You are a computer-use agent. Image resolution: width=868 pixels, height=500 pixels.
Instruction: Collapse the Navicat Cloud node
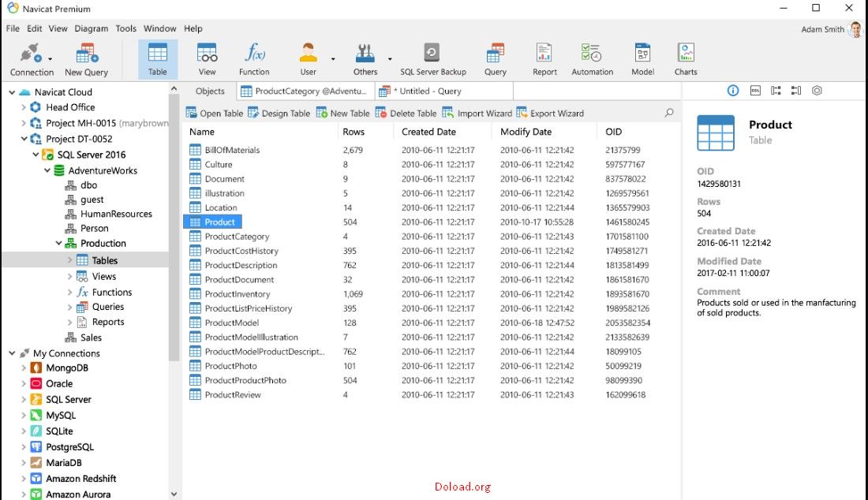tap(12, 91)
